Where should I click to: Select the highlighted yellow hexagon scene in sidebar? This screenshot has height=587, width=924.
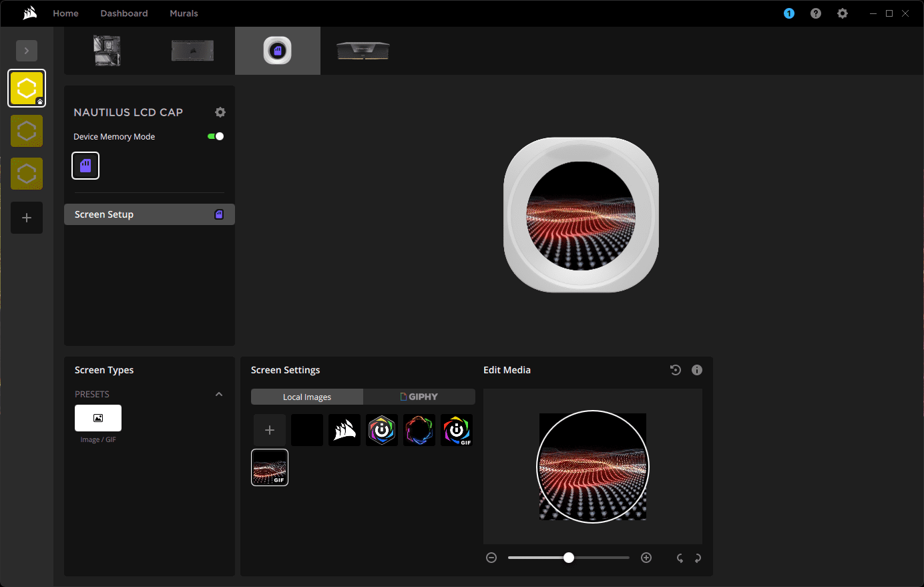point(27,87)
